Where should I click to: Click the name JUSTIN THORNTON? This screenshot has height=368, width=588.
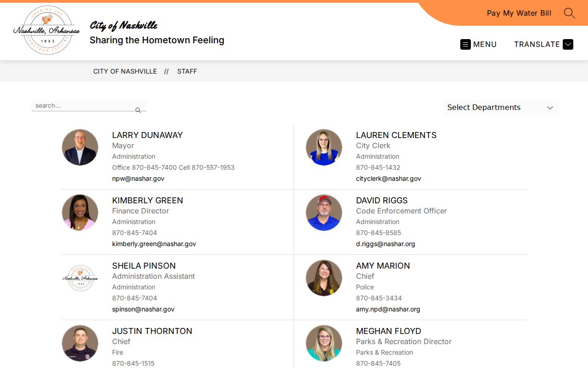152,331
